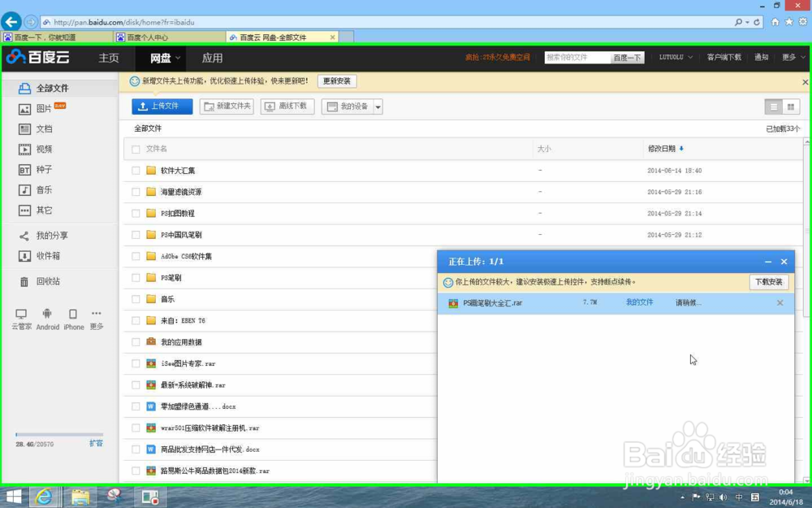
Task: Open the 音乐 category in sidebar
Action: 35,189
